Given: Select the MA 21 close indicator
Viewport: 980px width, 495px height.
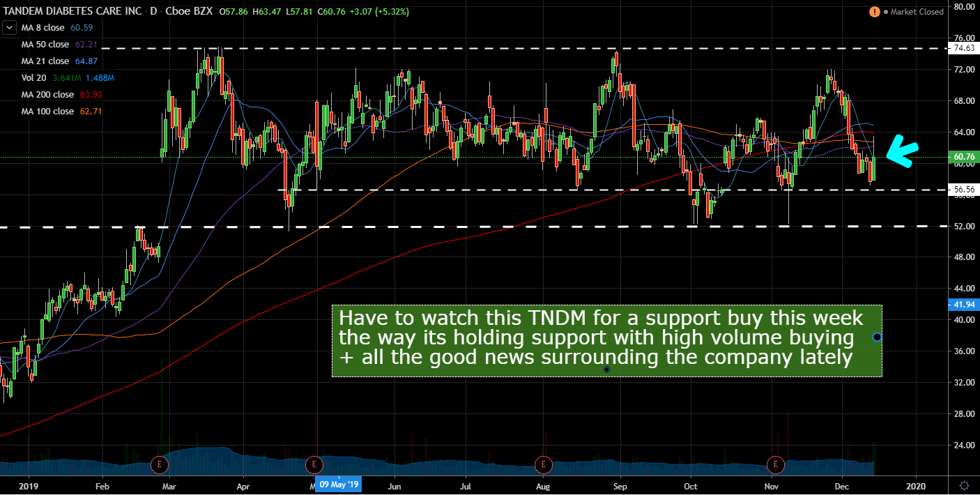Looking at the screenshot, I should pos(45,61).
